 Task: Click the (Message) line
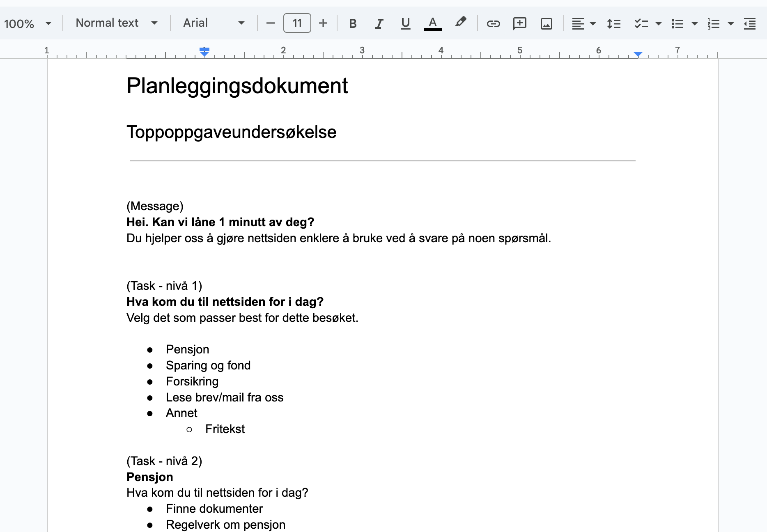[155, 206]
